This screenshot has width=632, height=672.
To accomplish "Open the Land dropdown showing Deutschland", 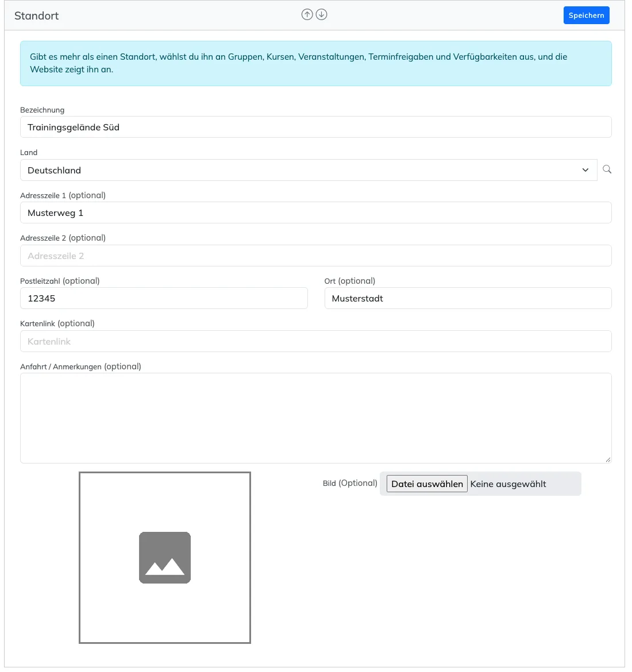I will [309, 170].
